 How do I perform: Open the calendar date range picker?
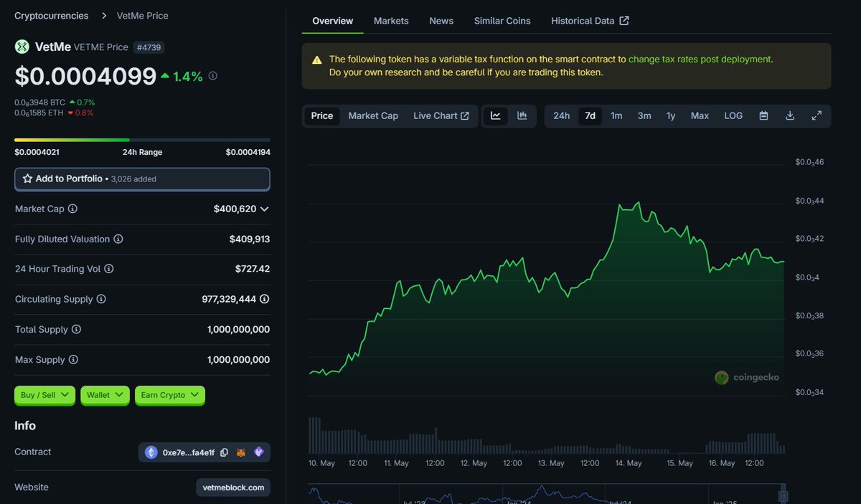point(763,115)
